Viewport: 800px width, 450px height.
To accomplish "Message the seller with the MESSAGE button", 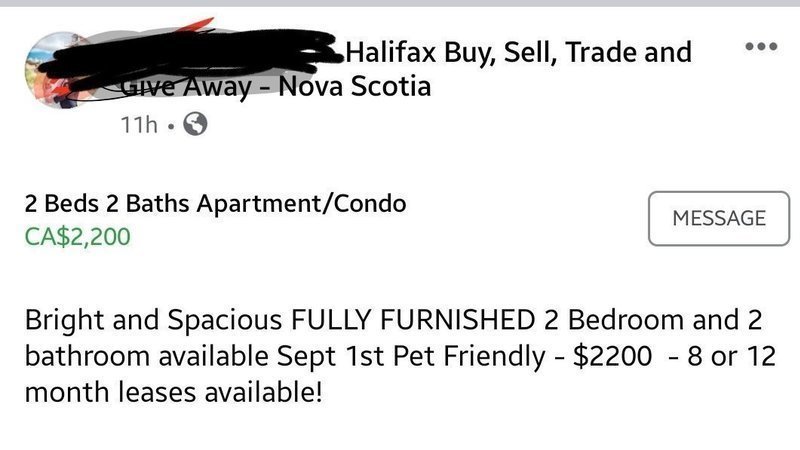I will click(x=718, y=218).
